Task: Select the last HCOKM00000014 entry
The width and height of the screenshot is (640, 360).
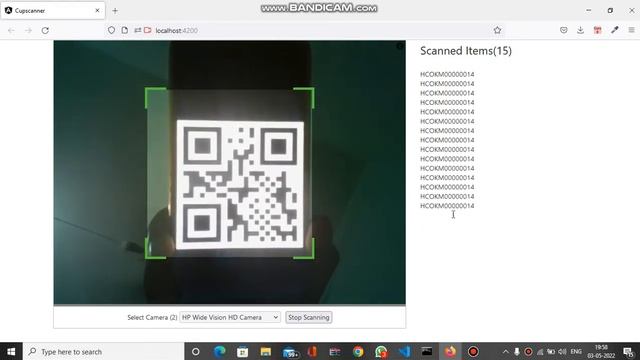Action: (447, 206)
